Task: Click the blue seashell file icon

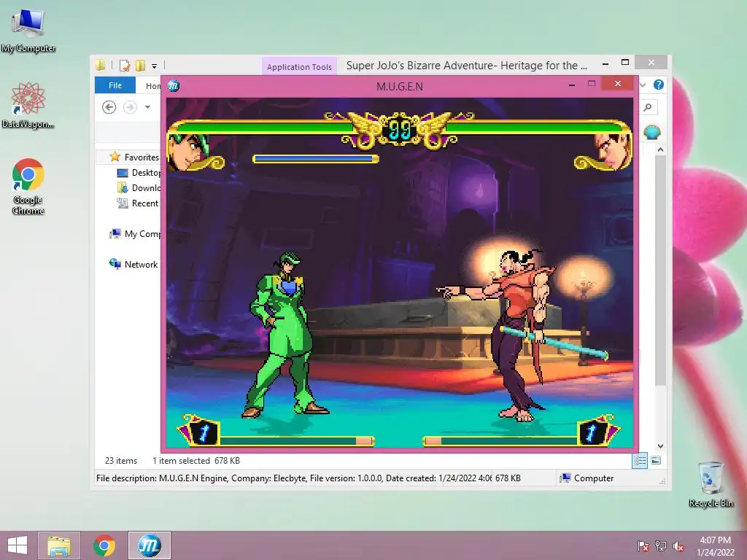Action: click(x=651, y=132)
